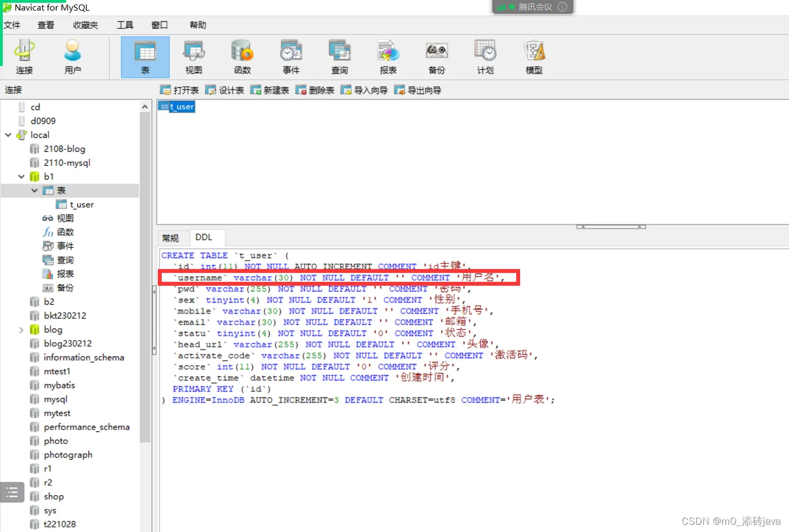The width and height of the screenshot is (789, 532).
Task: Select the mybatis database
Action: pos(52,385)
